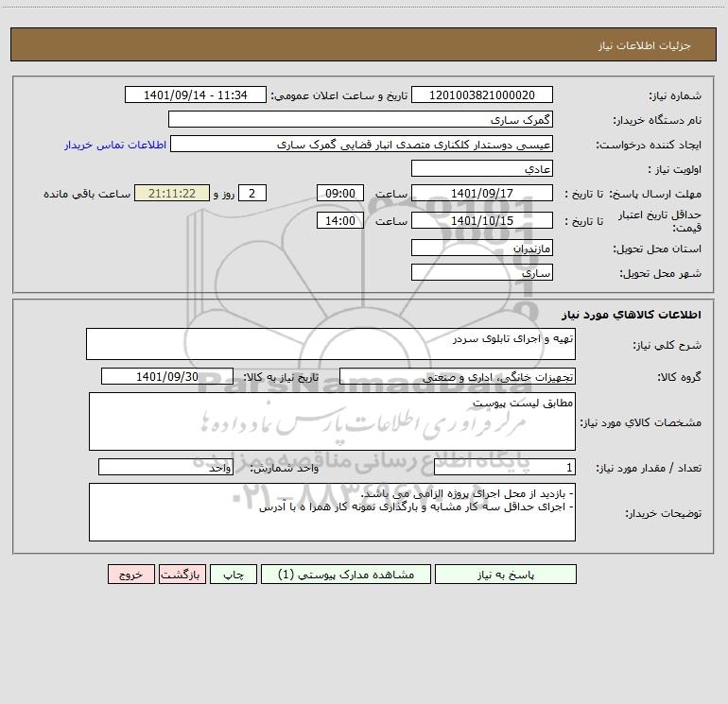Click the goods specification box مطابق لیست پیوست
The image size is (728, 704).
coord(332,421)
